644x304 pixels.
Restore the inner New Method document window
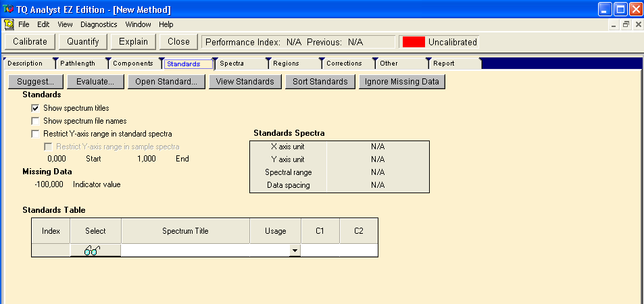[626, 24]
